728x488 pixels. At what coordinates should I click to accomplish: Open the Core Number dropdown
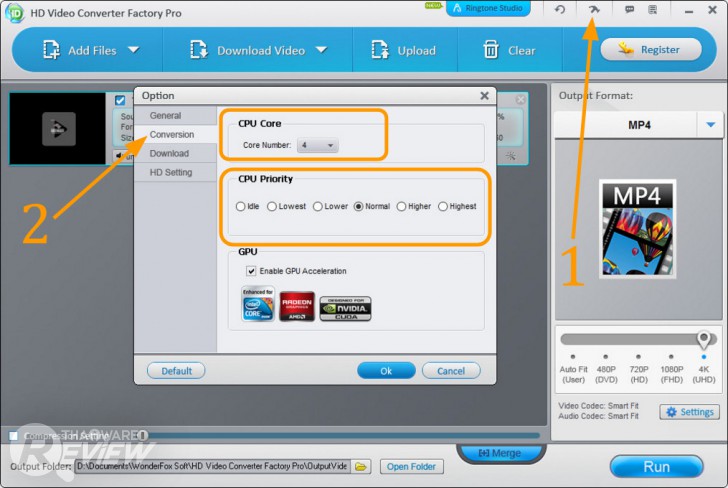pos(318,145)
